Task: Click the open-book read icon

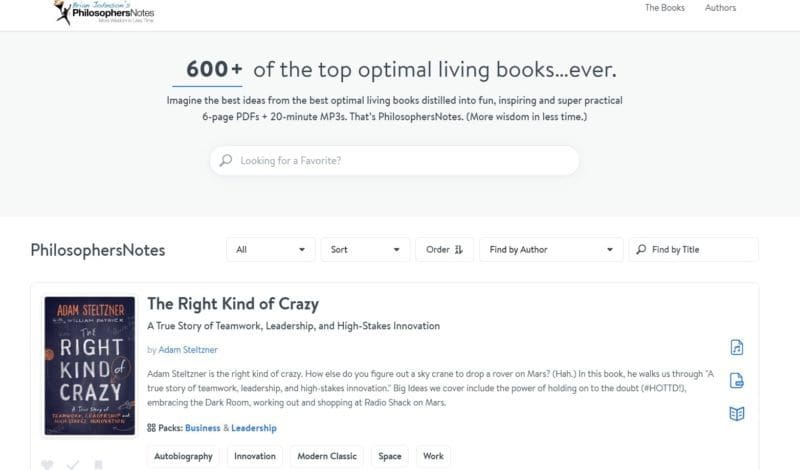Action: [736, 413]
